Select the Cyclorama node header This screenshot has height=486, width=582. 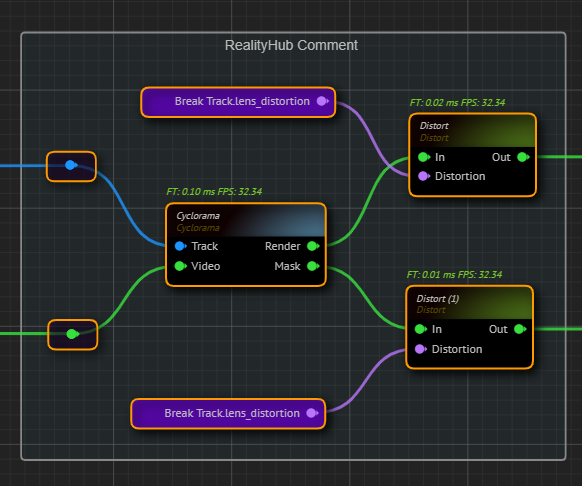pyautogui.click(x=246, y=221)
